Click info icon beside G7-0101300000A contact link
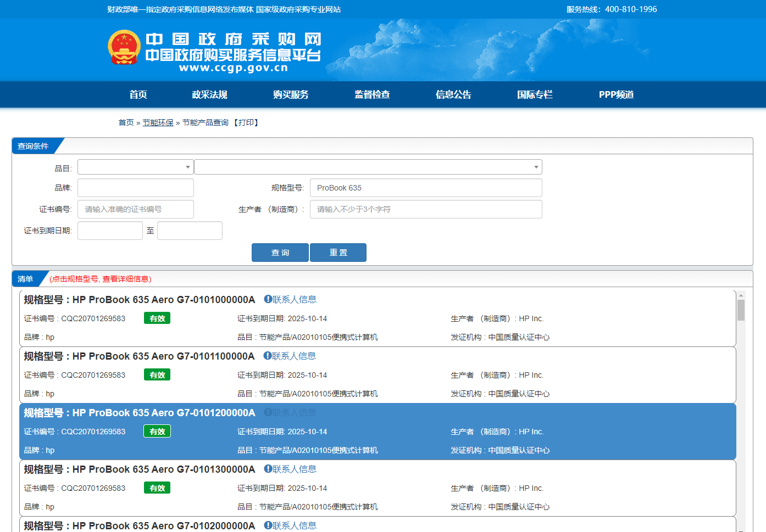This screenshot has width=766, height=532. point(268,469)
